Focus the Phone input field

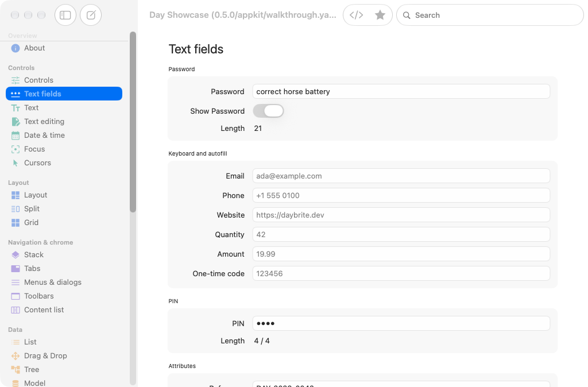point(401,195)
